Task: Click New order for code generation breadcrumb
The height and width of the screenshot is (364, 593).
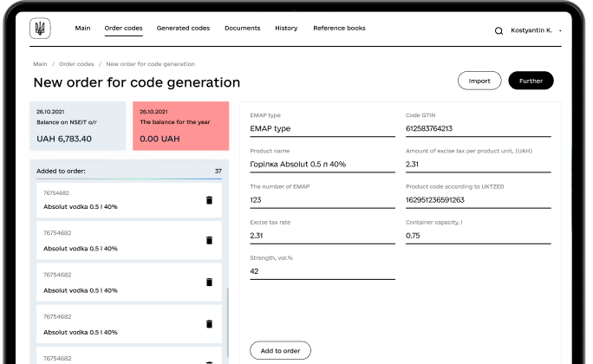Action: tap(151, 64)
